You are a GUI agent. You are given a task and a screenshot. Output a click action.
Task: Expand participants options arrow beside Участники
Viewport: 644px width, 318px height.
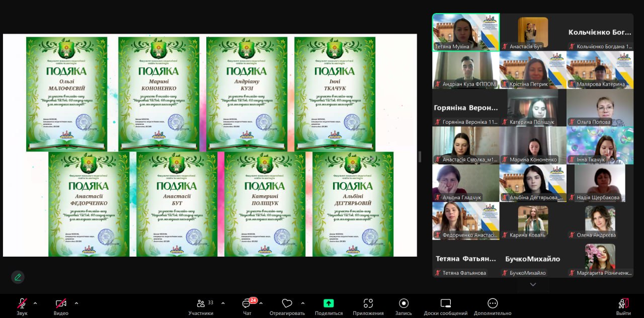coord(223,303)
